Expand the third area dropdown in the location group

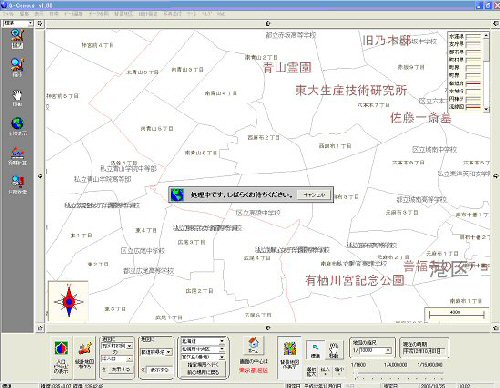point(222,357)
